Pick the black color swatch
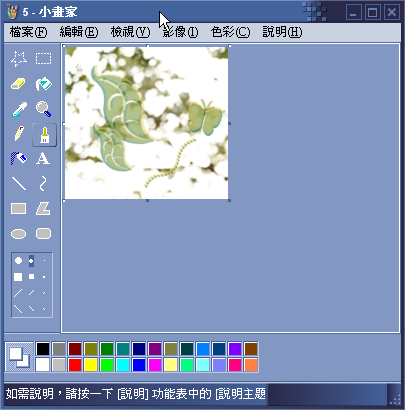Viewport: 405px width, 410px height. pos(43,349)
